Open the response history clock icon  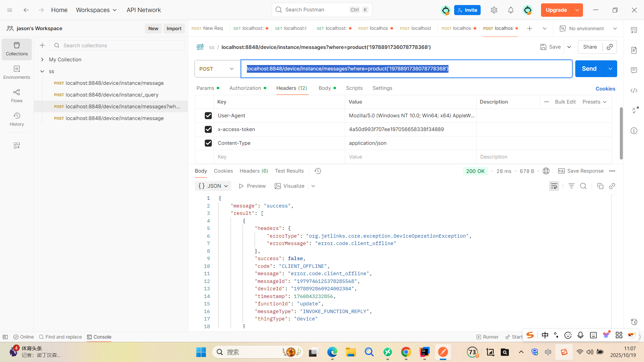point(318,171)
